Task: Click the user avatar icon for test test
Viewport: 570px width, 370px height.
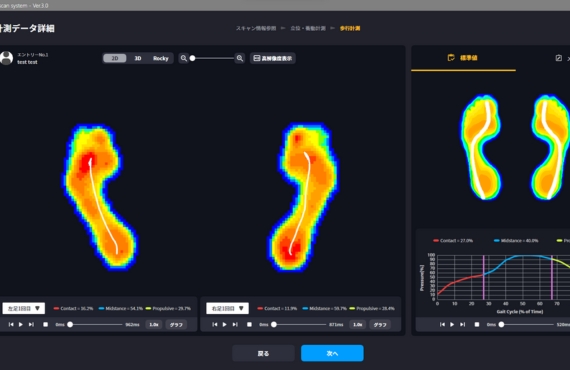Action: pos(6,58)
